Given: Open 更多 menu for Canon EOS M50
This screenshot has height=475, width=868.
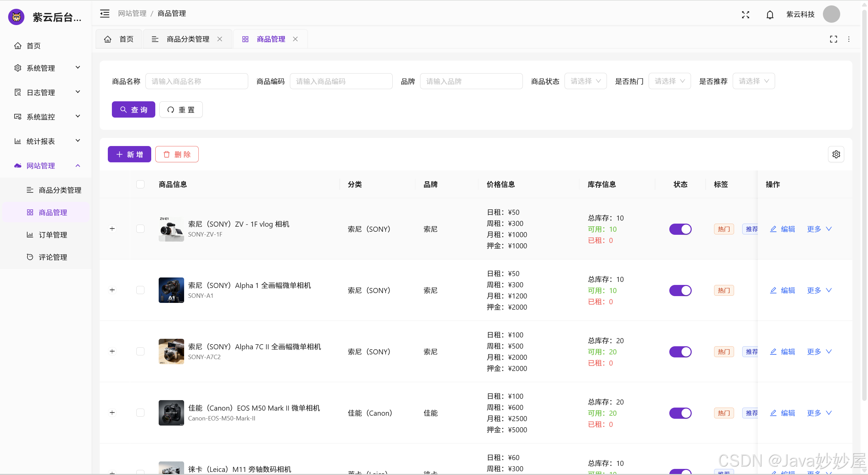Looking at the screenshot, I should coord(819,413).
